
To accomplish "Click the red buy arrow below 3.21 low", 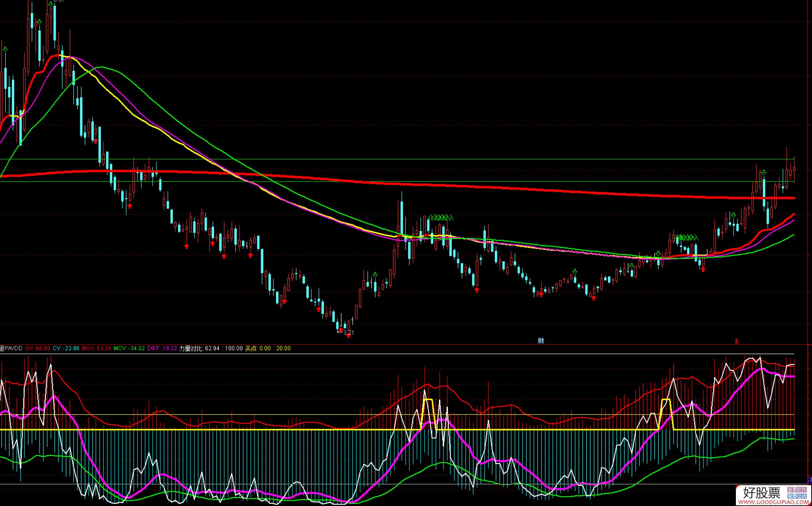I will [x=349, y=336].
